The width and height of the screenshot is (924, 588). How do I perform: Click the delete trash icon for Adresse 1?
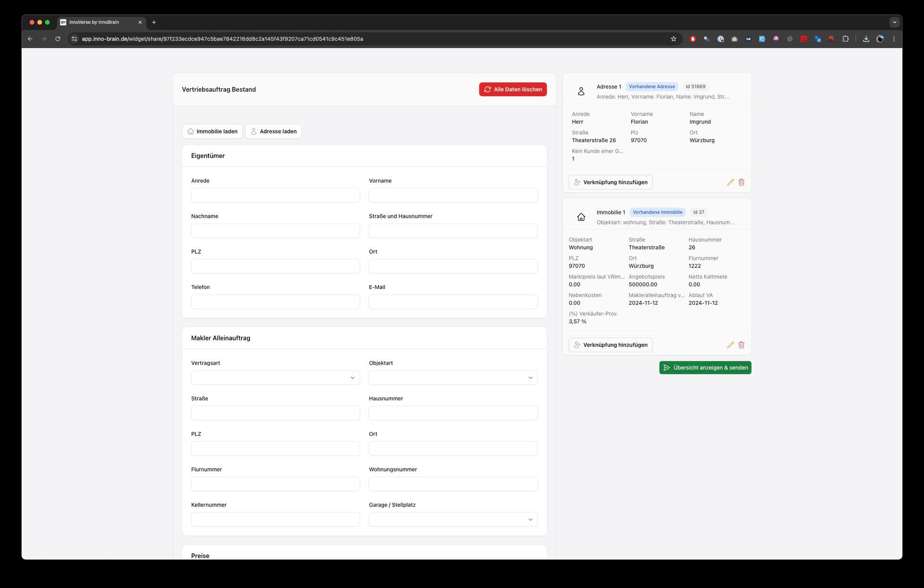pyautogui.click(x=742, y=182)
